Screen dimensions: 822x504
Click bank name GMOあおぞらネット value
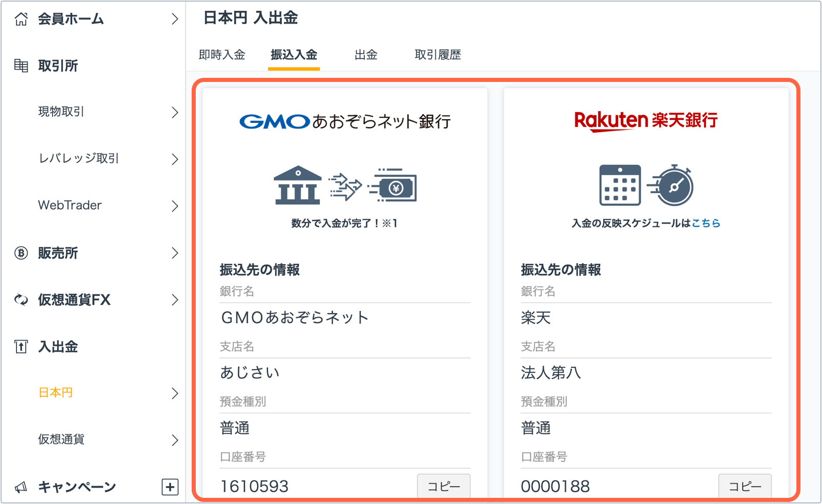click(295, 318)
